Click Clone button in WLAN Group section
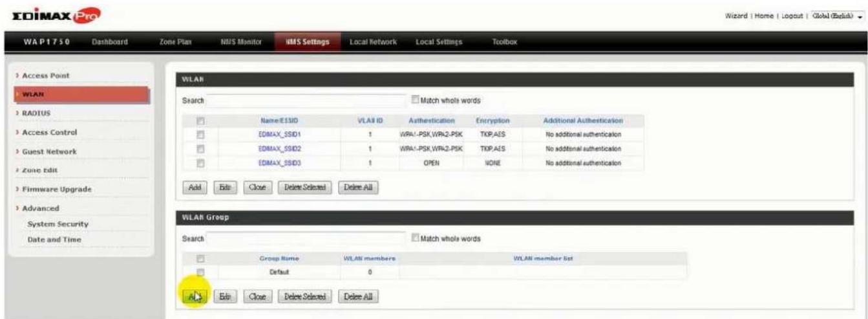 tap(257, 296)
